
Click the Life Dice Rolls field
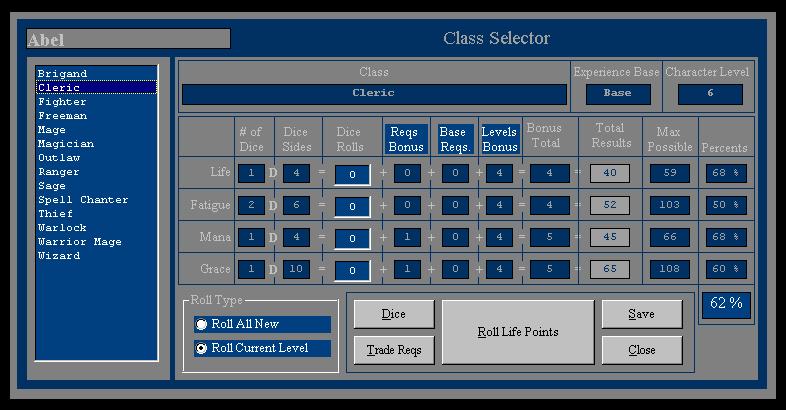point(352,174)
